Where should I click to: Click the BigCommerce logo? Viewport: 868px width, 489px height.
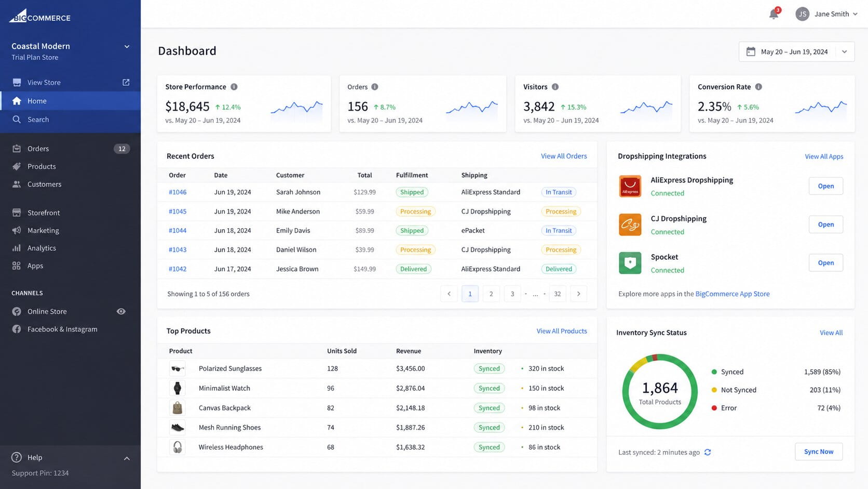(39, 16)
